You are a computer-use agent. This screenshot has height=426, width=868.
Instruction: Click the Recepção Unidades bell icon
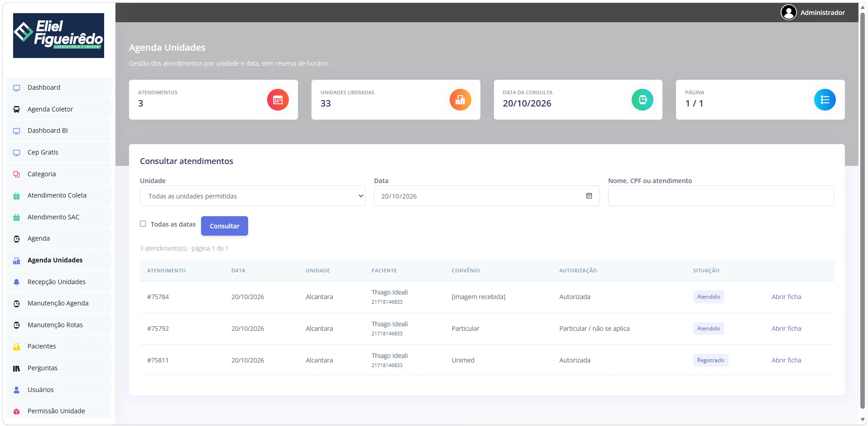(x=17, y=282)
